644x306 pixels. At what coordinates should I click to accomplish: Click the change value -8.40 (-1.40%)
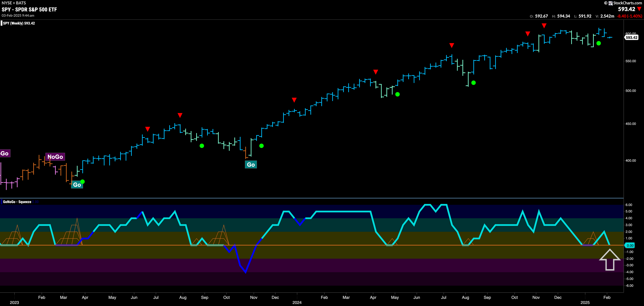click(x=630, y=16)
